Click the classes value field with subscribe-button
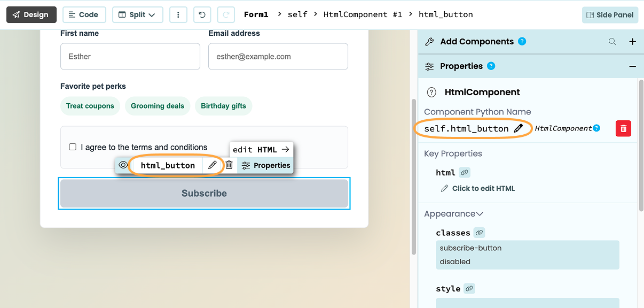The width and height of the screenshot is (644, 308). (528, 255)
